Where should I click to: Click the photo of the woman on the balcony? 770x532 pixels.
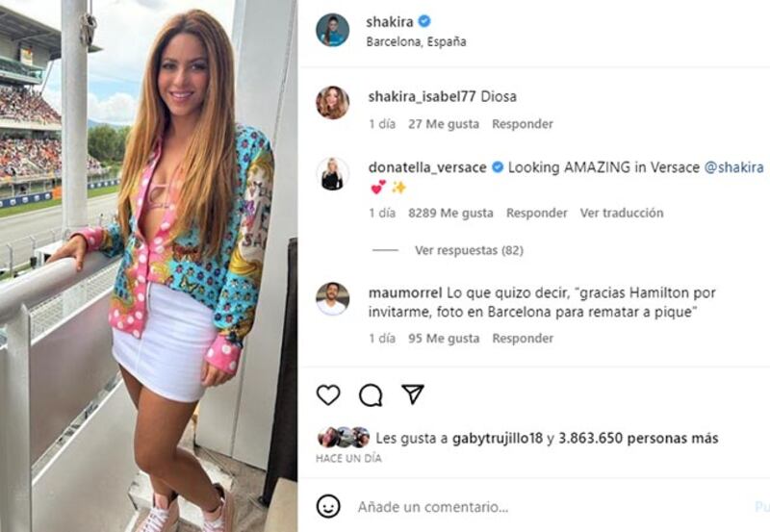148,266
